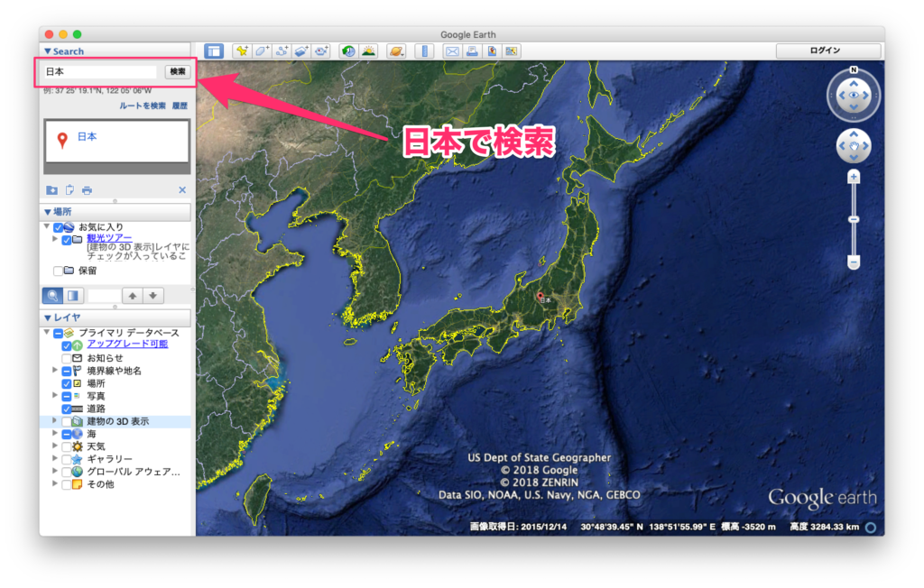This screenshot has width=924, height=588.
Task: Click the zoom slider handle
Action: click(853, 219)
